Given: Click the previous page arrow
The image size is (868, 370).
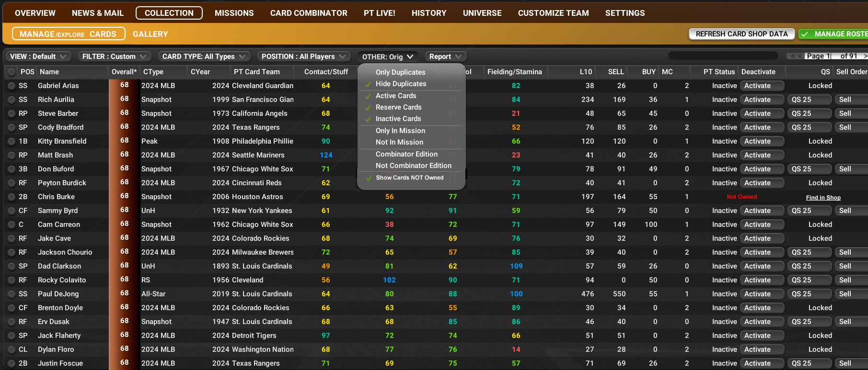Looking at the screenshot, I should (799, 56).
